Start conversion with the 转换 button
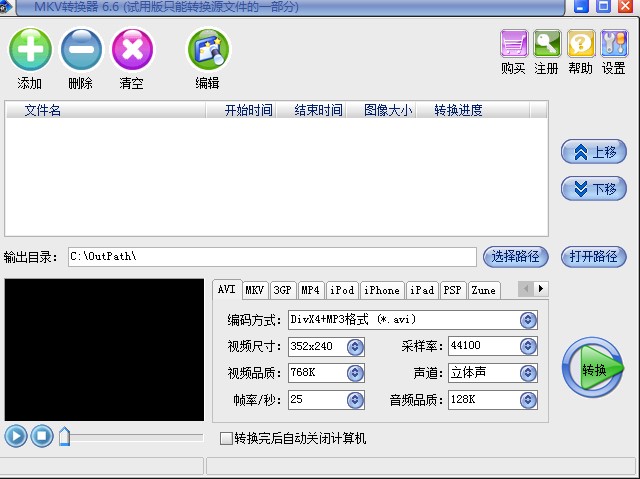 (593, 368)
